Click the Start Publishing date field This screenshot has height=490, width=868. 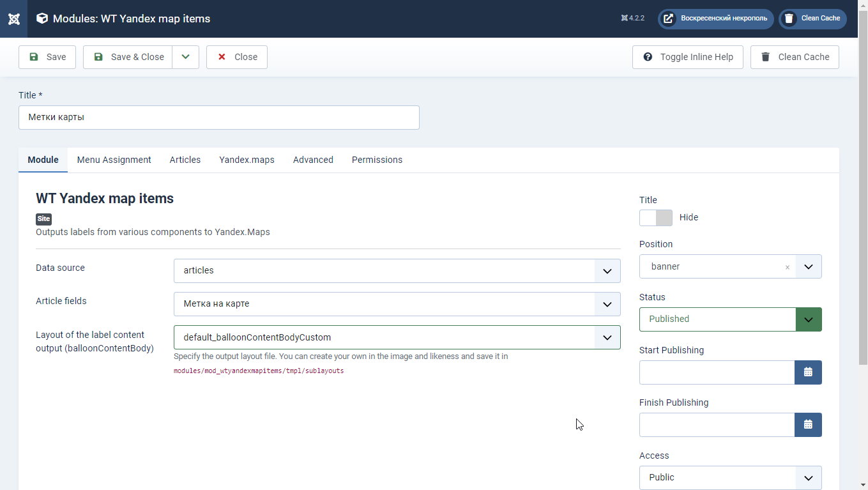click(x=717, y=372)
